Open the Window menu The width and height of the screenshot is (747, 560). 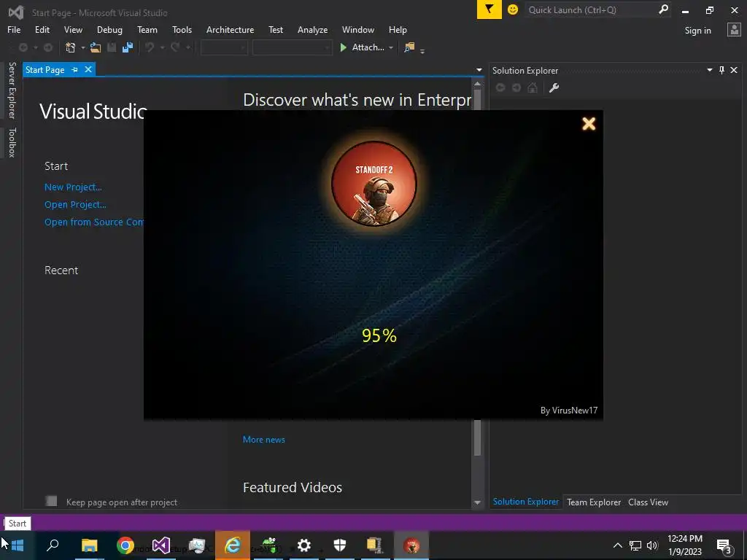pos(357,29)
